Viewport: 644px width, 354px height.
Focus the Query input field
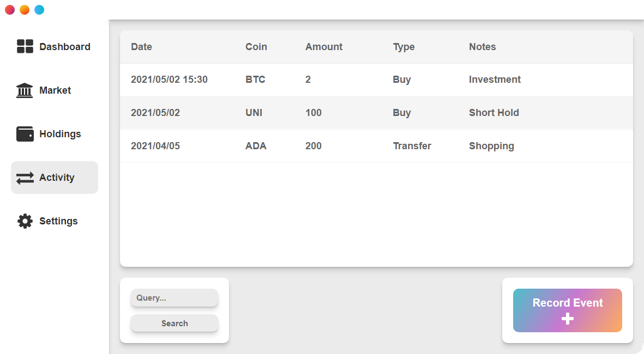174,298
